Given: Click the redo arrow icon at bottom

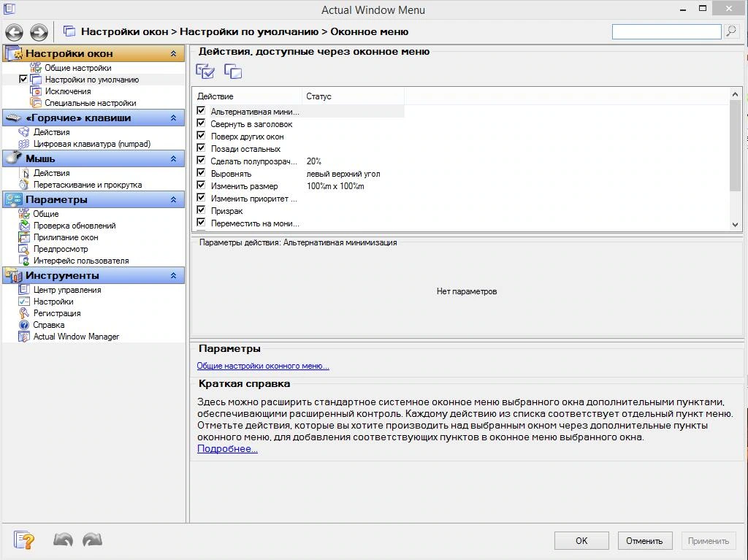Looking at the screenshot, I should click(x=92, y=540).
